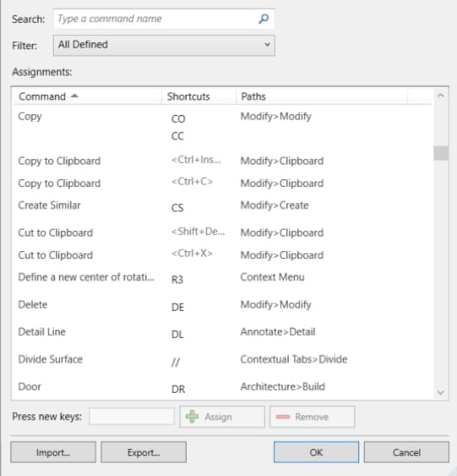Select the Create Similar command
Viewport: 457px width, 476px height.
50,205
